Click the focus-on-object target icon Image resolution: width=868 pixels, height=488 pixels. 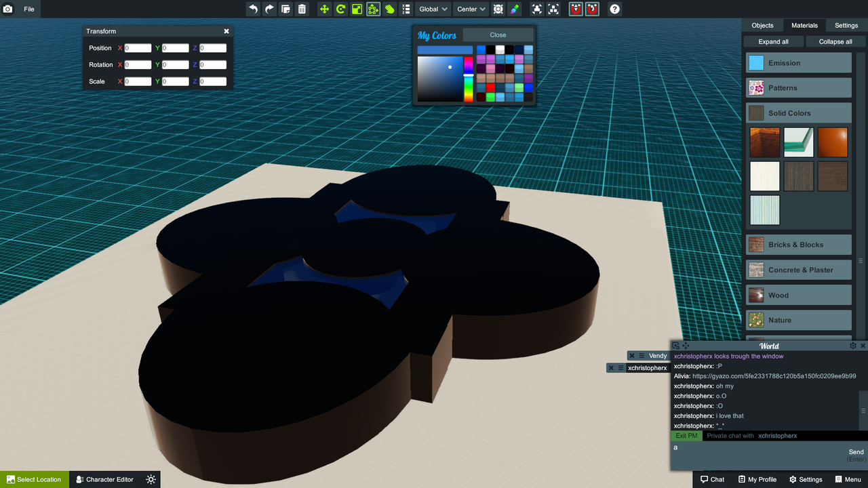(498, 9)
